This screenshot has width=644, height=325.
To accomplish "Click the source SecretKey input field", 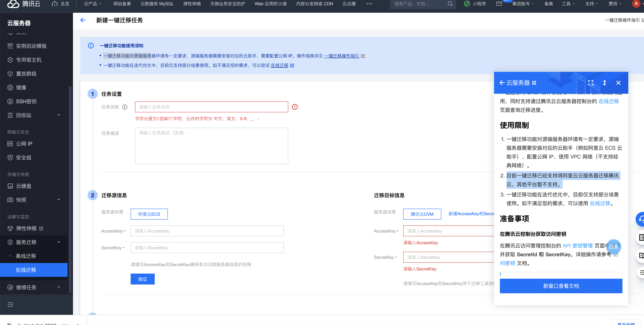I will click(207, 248).
